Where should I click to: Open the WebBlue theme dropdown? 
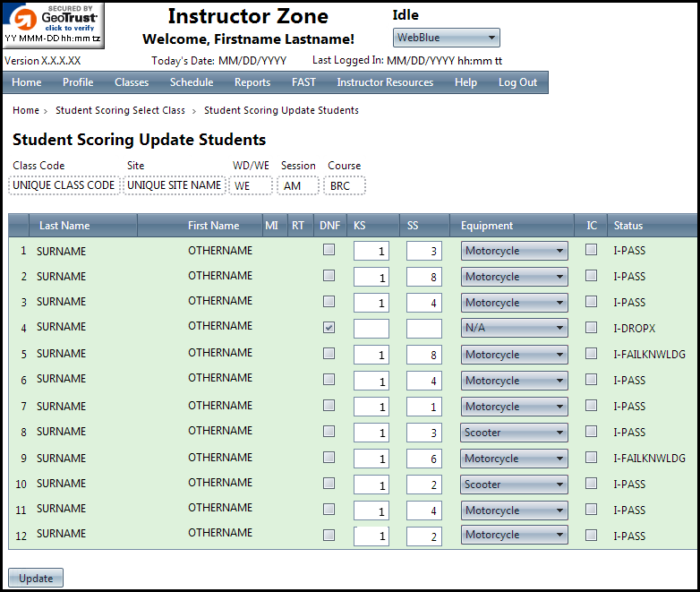(446, 38)
